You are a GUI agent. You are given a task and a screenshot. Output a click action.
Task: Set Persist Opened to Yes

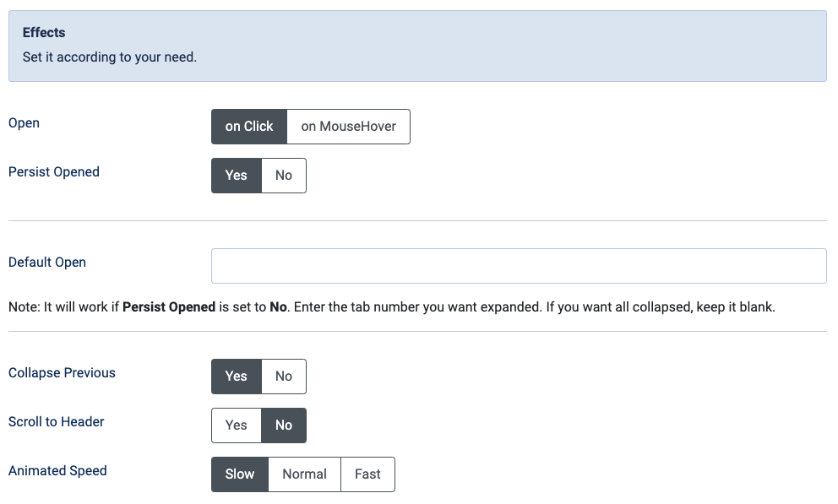coord(237,176)
